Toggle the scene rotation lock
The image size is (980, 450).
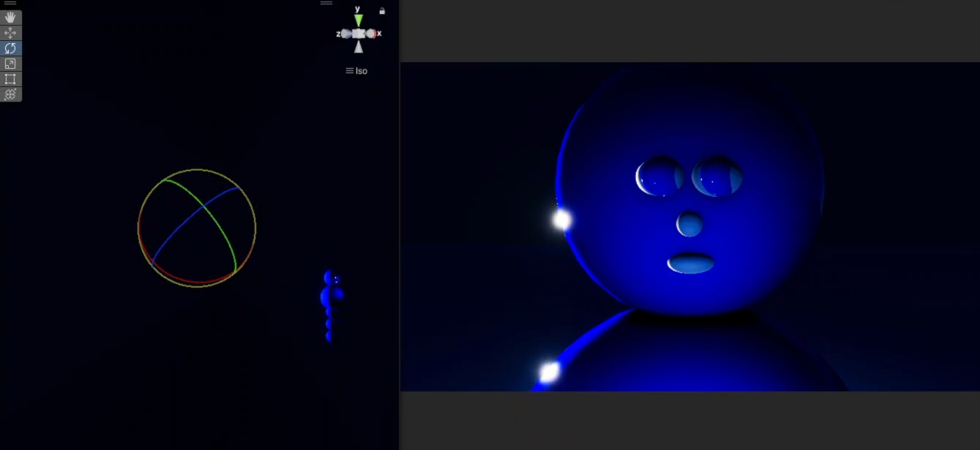[x=382, y=11]
